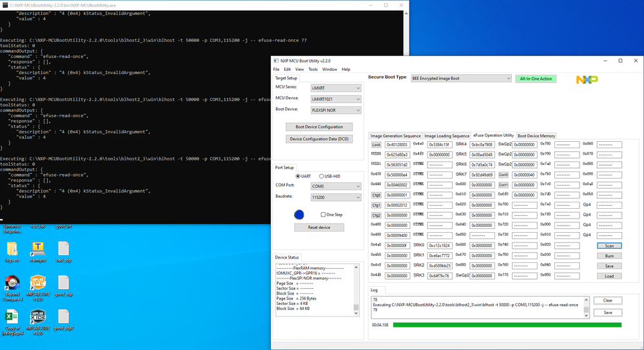The image size is (644, 350).
Task: Click the Conf1 eFuse button
Action: [503, 185]
